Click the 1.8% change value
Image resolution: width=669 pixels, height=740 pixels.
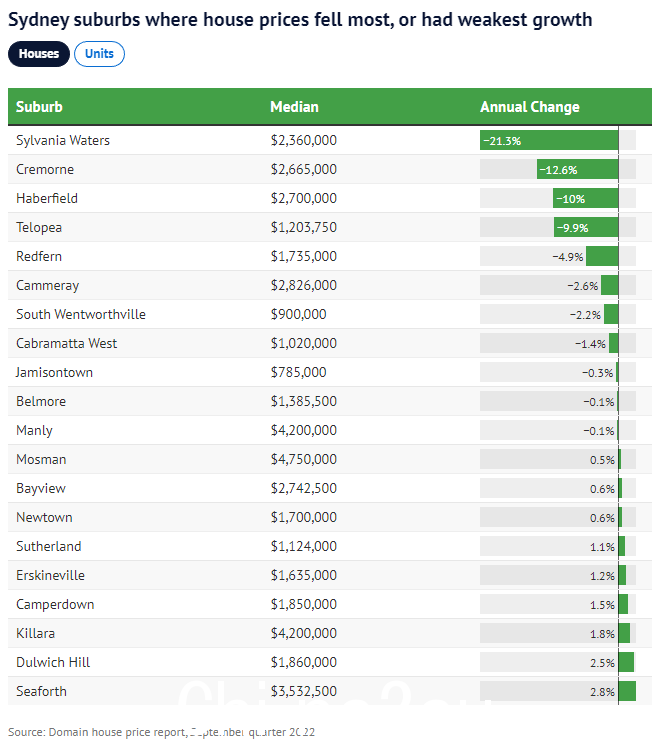point(602,634)
